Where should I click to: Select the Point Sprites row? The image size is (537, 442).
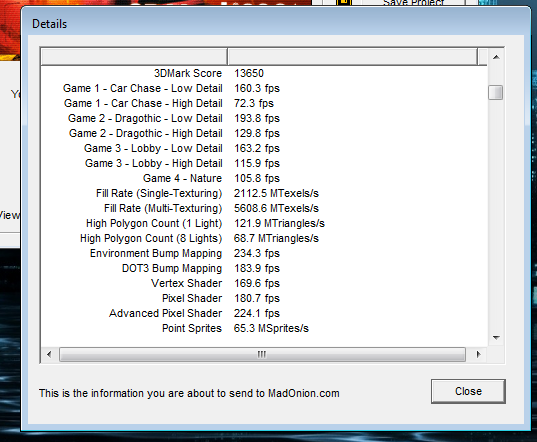click(264, 328)
